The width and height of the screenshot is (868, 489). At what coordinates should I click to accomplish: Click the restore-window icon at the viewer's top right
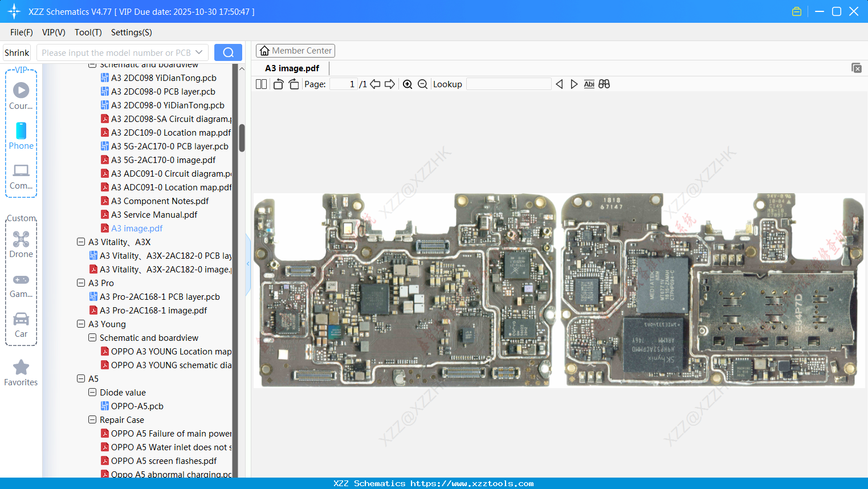857,68
